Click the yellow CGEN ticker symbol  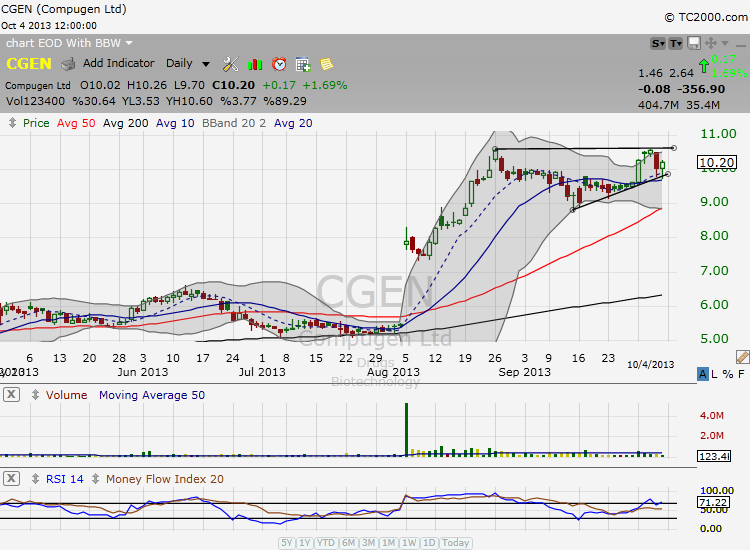29,64
